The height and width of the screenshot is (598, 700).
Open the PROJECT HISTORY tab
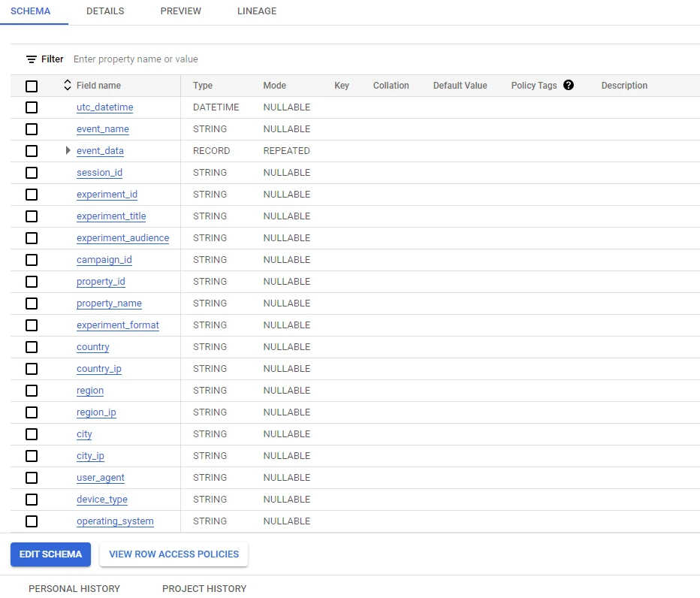click(x=204, y=589)
